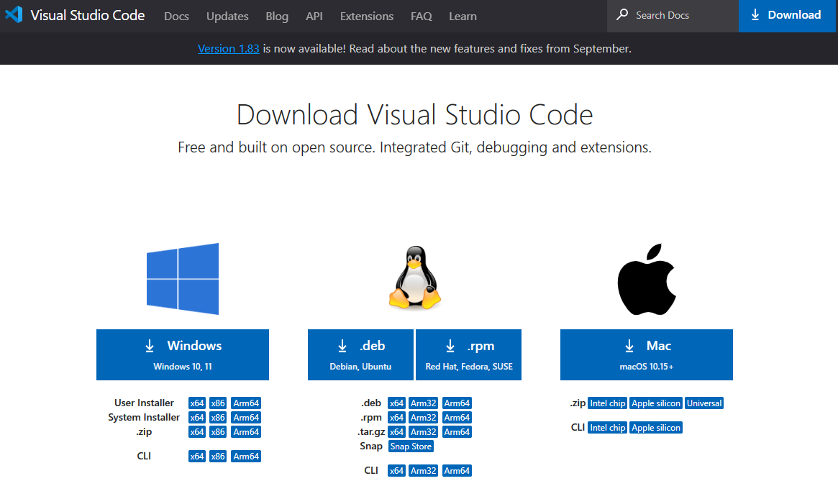838x504 pixels.
Task: Select Linux .rpm Arm32 download
Action: (423, 418)
